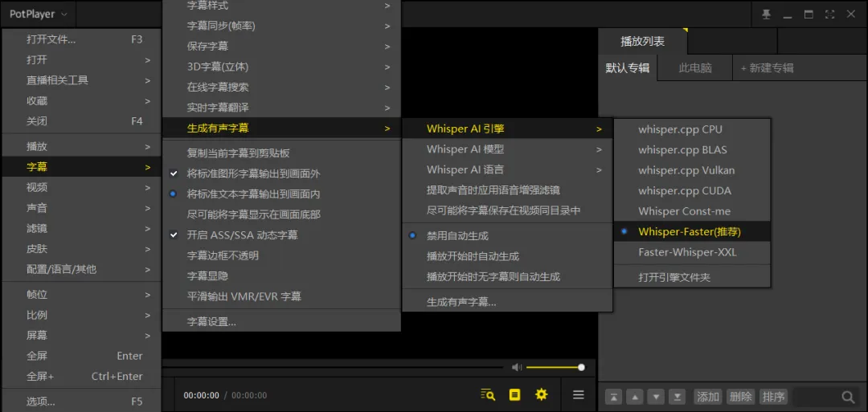The image size is (868, 412).
Task: Uncheck 将标准图形字幕输出到画面外
Action: pos(281,173)
